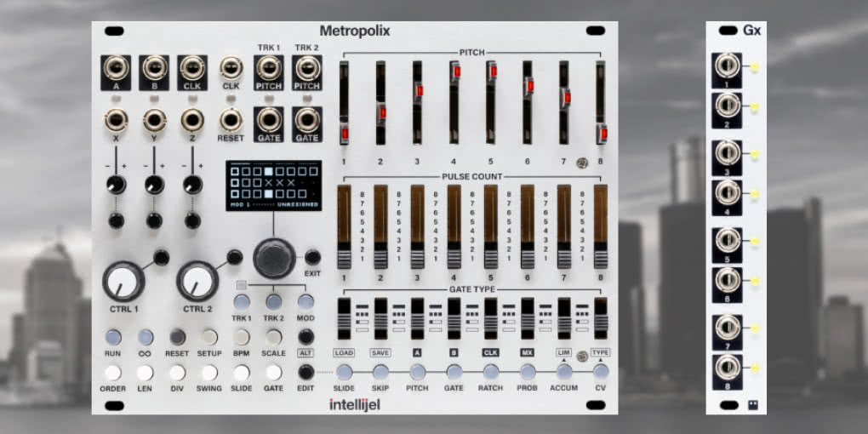
Task: Select the TRK 2 button
Action: pyautogui.click(x=273, y=302)
